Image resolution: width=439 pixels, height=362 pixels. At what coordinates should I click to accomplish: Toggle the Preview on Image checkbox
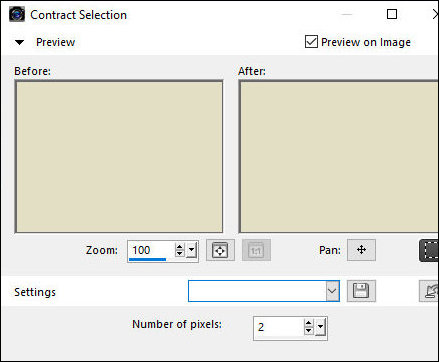coord(311,42)
